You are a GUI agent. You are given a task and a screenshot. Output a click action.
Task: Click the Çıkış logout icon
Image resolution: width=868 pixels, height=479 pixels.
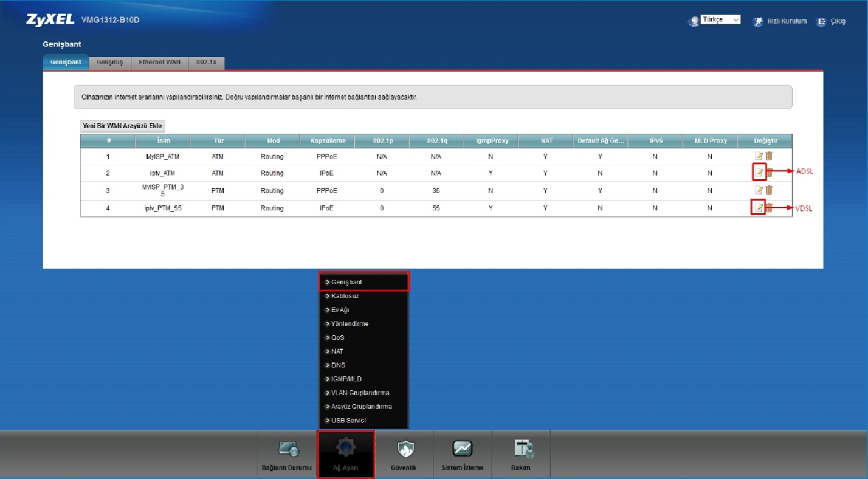[x=822, y=21]
